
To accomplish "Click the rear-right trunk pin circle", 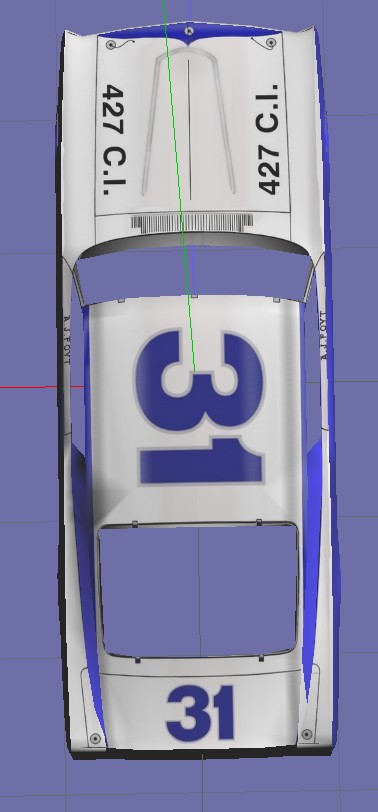I will point(307,734).
